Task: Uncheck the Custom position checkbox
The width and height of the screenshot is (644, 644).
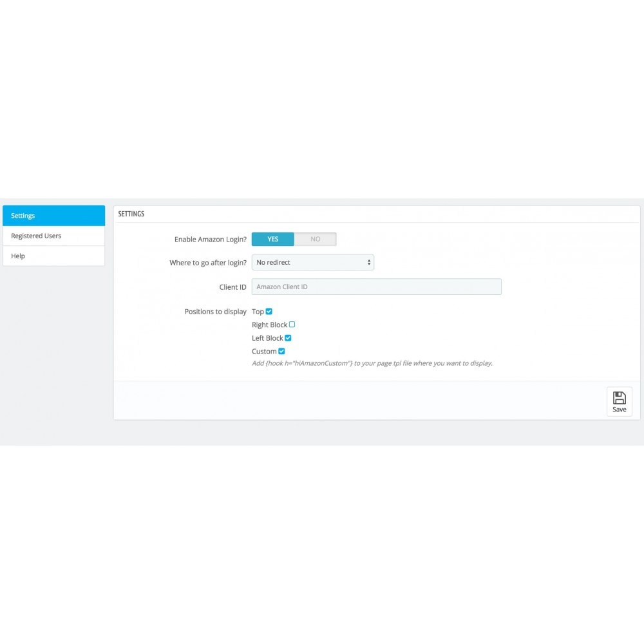Action: 281,351
